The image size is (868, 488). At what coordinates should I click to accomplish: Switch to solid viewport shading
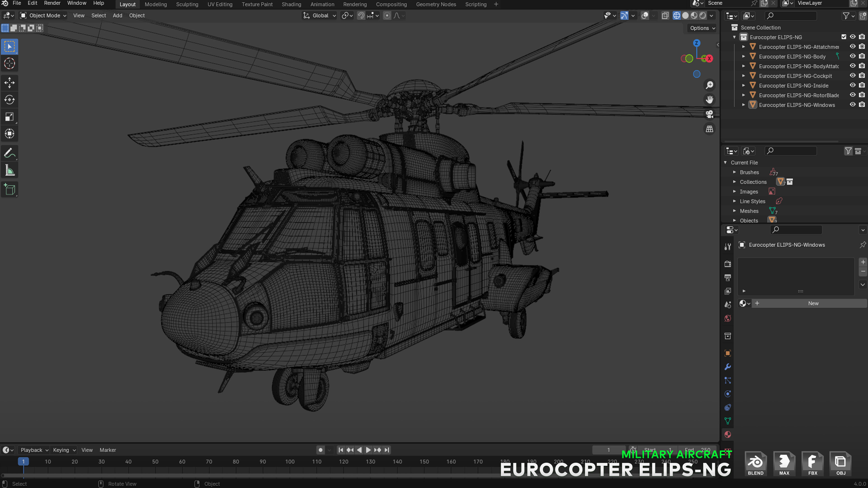coord(685,16)
